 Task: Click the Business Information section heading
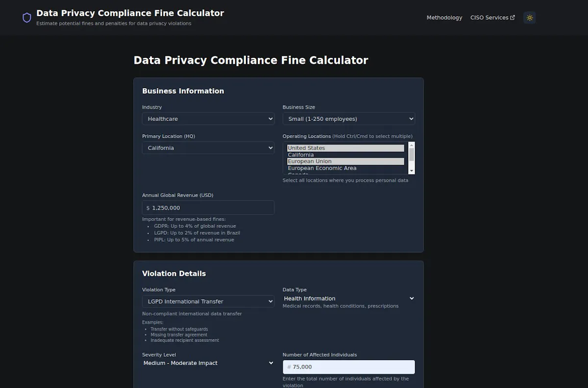click(183, 91)
